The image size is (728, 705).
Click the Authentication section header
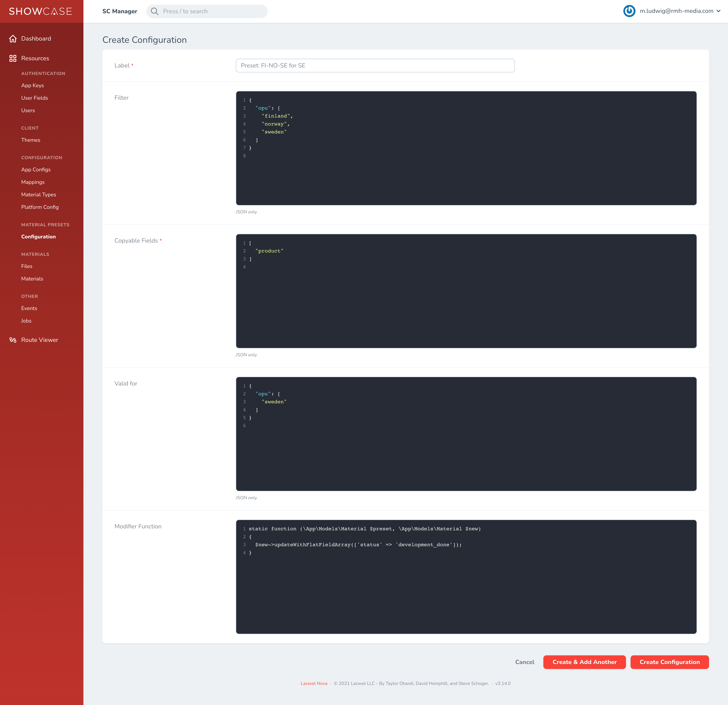click(x=43, y=74)
